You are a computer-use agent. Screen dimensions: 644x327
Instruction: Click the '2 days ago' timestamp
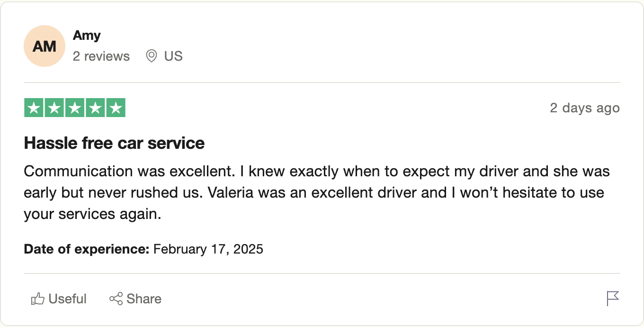[585, 108]
